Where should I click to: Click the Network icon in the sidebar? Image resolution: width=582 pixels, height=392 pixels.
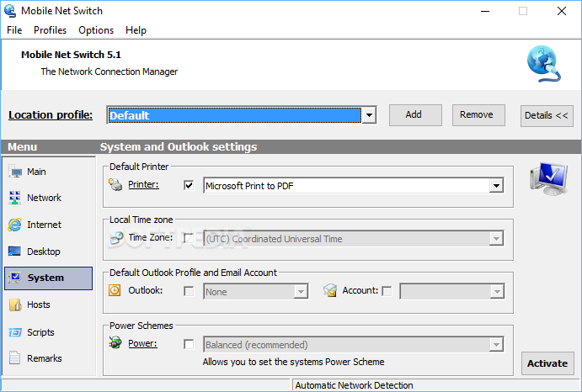(15, 198)
